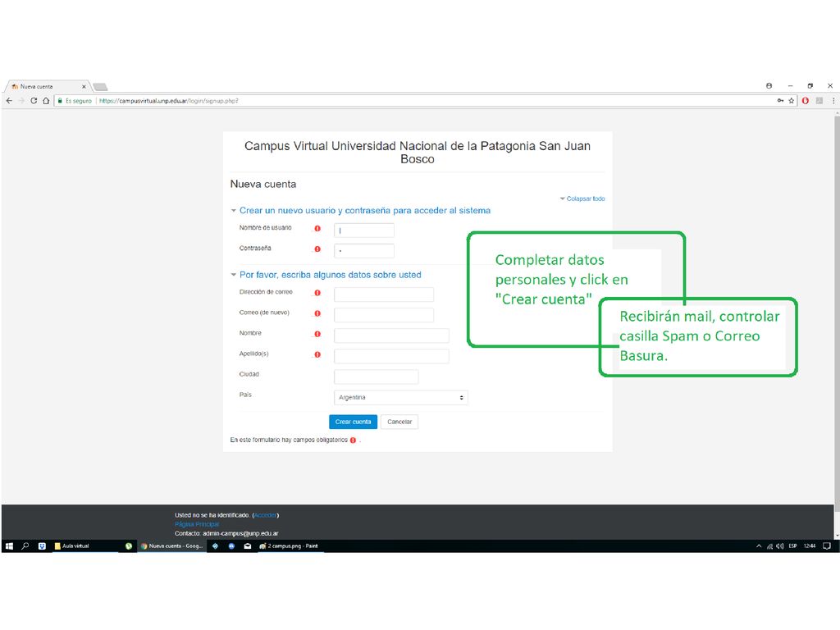The width and height of the screenshot is (840, 630).
Task: Switch to the 2 campus.png Paint window
Action: point(290,546)
